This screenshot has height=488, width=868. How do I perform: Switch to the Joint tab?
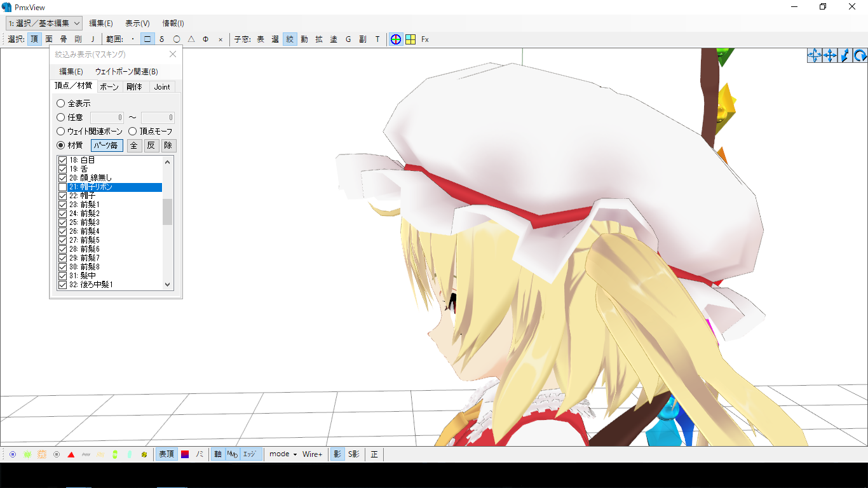(162, 87)
